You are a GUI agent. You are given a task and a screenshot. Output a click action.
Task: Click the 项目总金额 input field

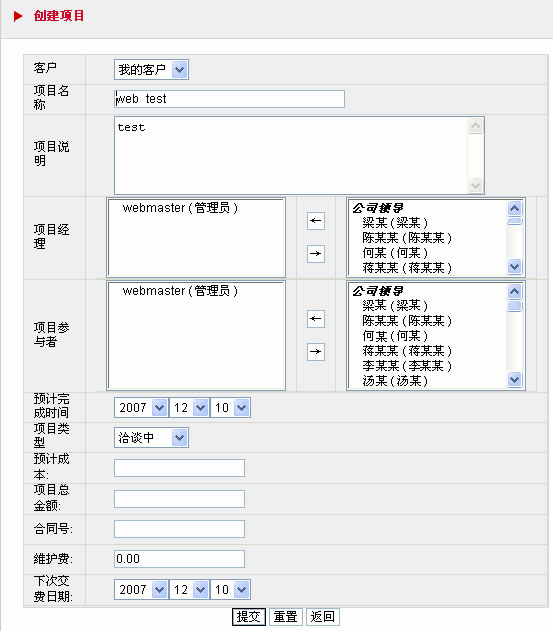pyautogui.click(x=180, y=499)
